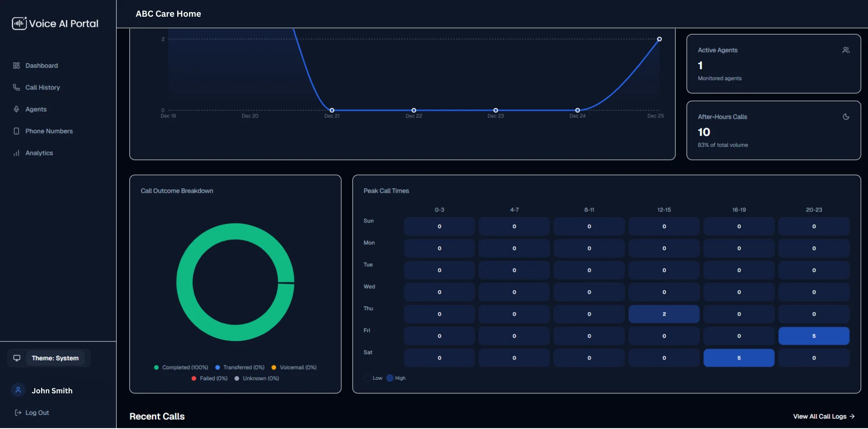868x429 pixels.
Task: Click the Mon 8-11 heatmap cell
Action: tap(589, 248)
